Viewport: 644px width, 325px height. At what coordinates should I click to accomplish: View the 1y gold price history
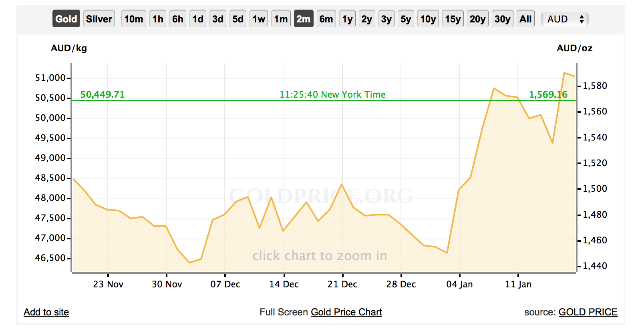point(347,19)
